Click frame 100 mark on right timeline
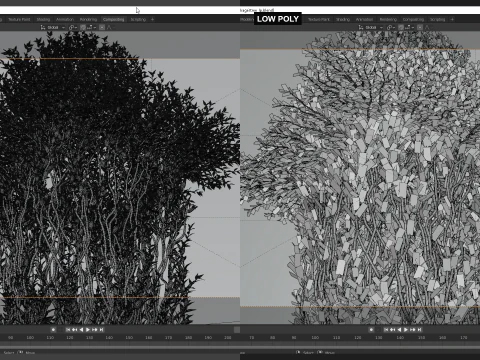This screenshot has height=360, width=480. [x=315, y=338]
